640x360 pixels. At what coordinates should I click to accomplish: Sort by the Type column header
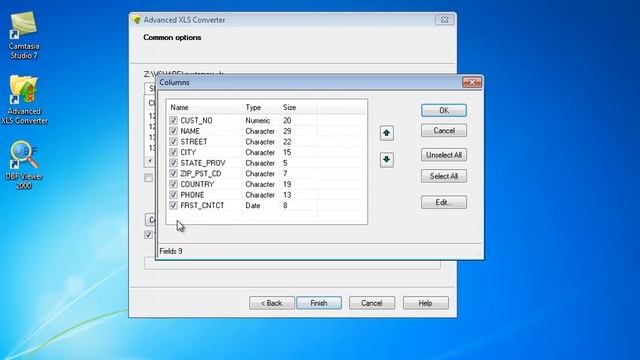tap(261, 107)
